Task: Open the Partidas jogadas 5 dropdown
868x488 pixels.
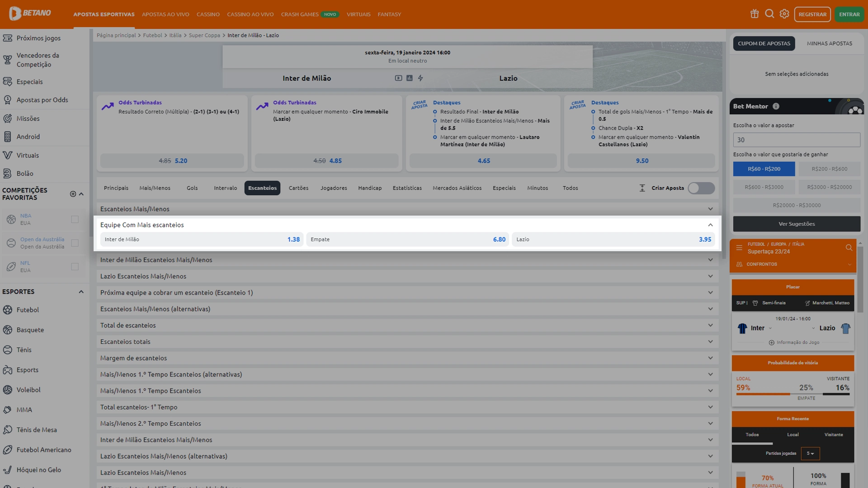Action: pyautogui.click(x=810, y=453)
